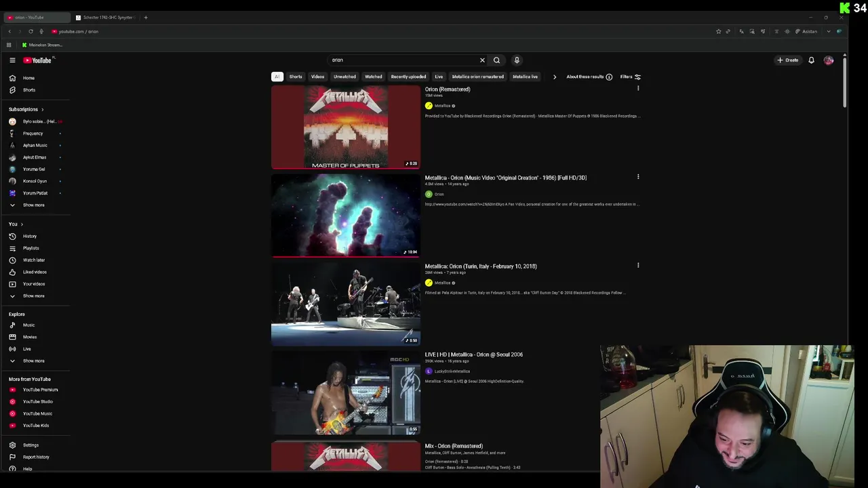Viewport: 868px width, 488px height.
Task: Open Mix - Orion (Remastered) title
Action: [454, 446]
